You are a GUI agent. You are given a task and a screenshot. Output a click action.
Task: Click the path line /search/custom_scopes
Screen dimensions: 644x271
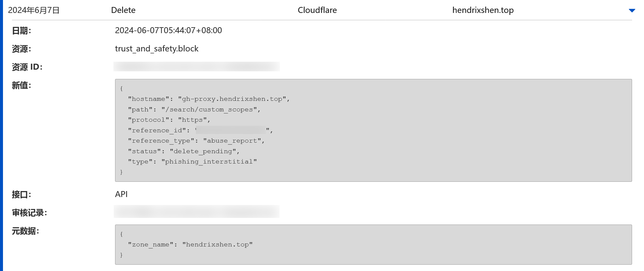pyautogui.click(x=194, y=109)
